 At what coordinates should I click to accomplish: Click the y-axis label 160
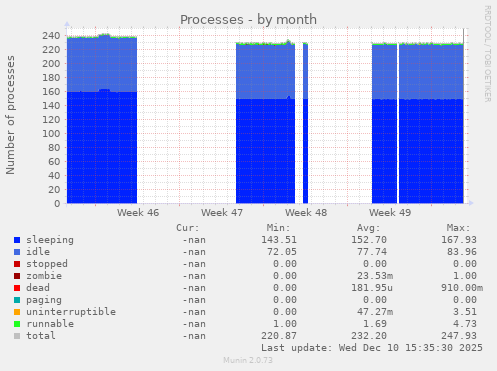coord(51,92)
